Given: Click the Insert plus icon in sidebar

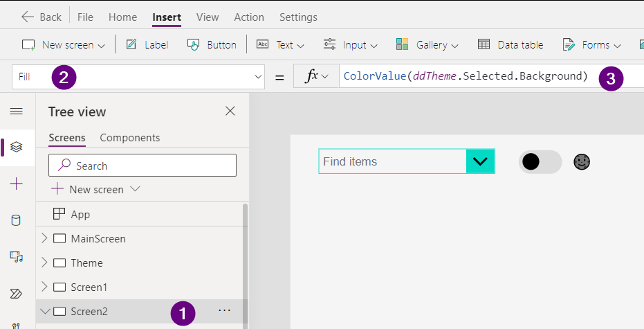Looking at the screenshot, I should (17, 184).
